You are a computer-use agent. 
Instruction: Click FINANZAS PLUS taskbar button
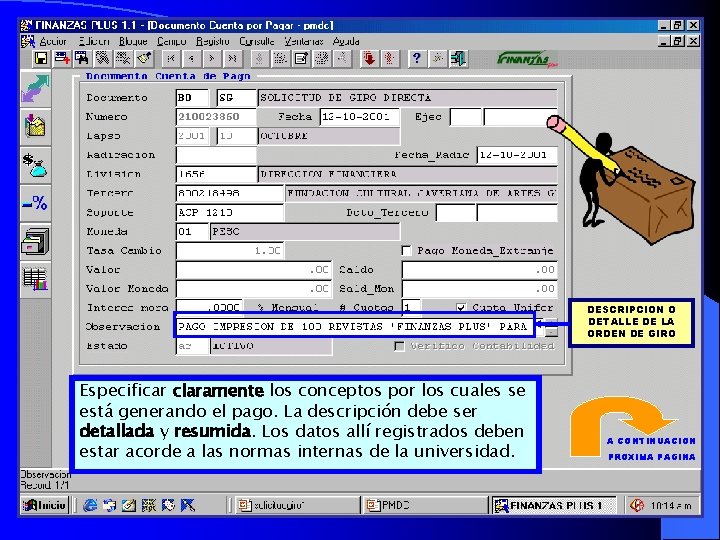(554, 506)
